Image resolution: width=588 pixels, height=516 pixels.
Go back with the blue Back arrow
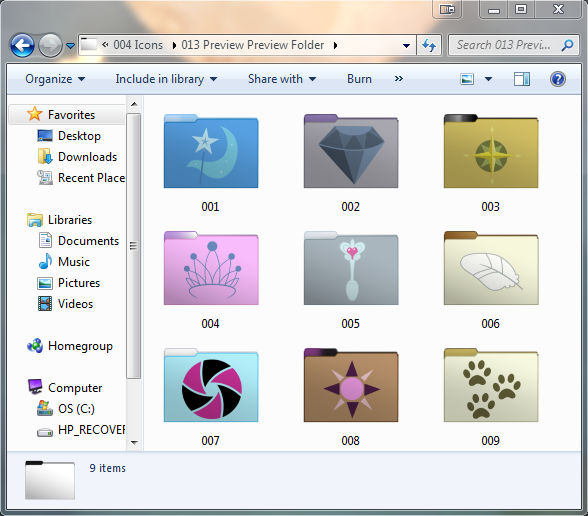point(22,45)
